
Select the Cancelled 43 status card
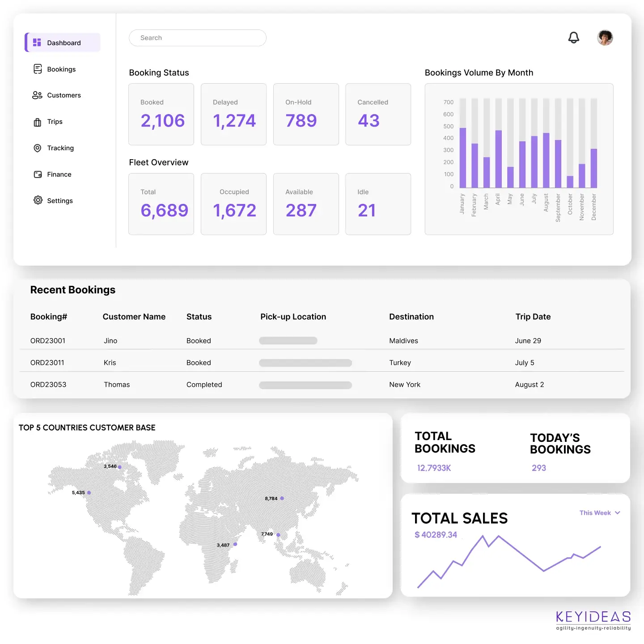point(378,114)
